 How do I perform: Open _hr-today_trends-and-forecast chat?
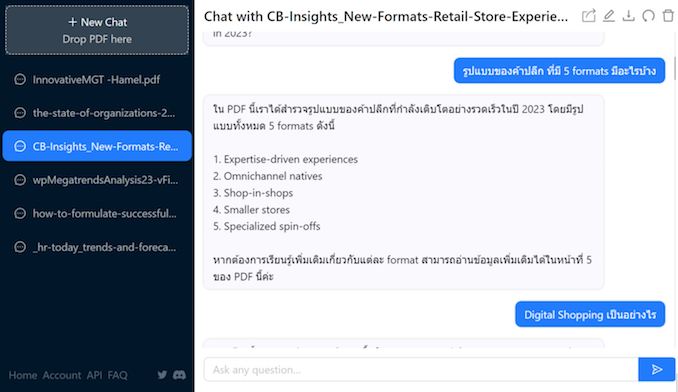pos(97,247)
